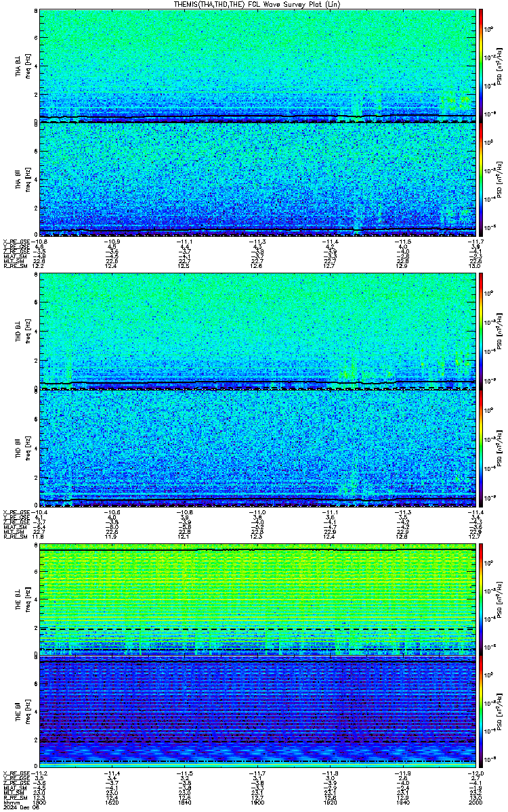Click the THE B∥ spectrogram panel

pyautogui.click(x=257, y=710)
